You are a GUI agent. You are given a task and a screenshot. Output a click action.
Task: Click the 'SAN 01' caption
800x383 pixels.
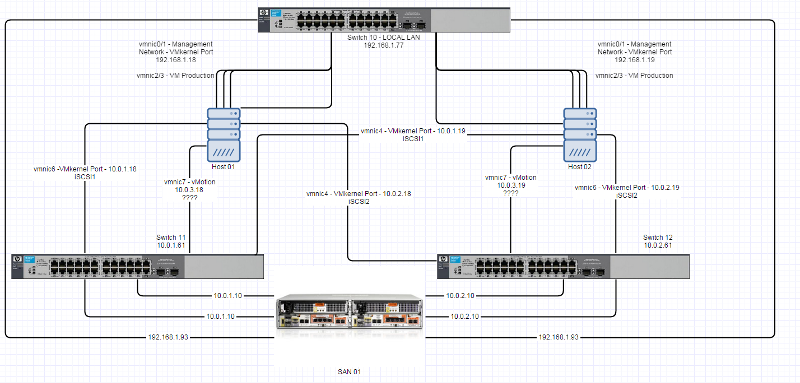349,372
